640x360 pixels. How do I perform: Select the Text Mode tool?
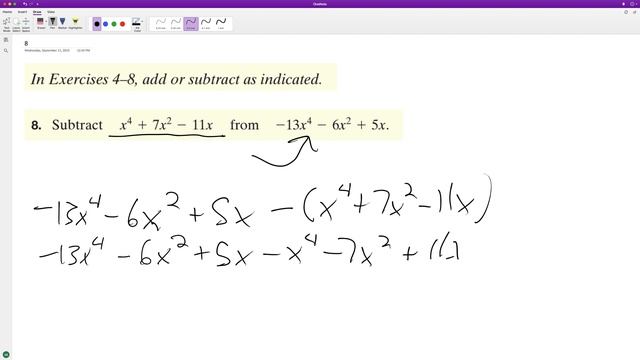[x=7, y=24]
